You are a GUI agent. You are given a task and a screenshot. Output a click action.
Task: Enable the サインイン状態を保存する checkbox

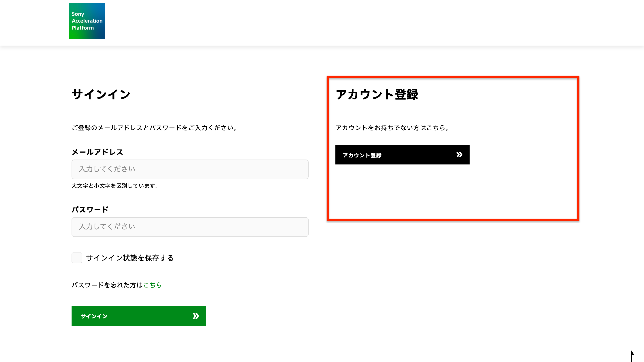(x=77, y=258)
